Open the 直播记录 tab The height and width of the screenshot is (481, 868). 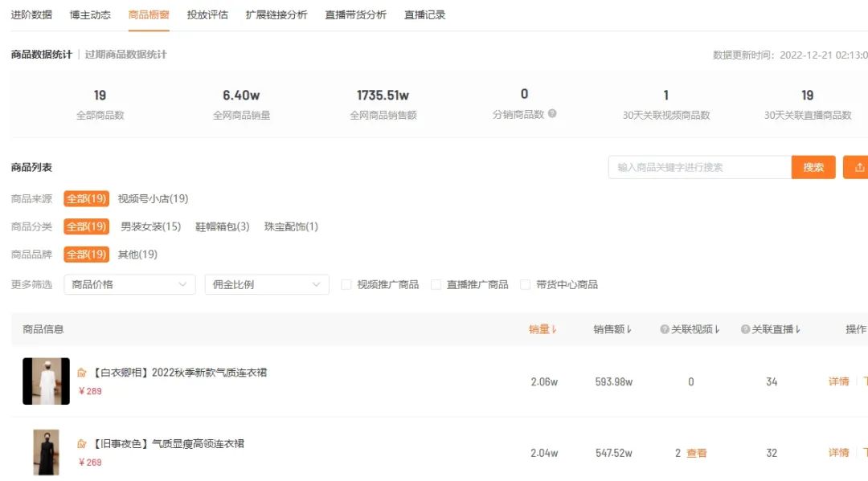click(424, 15)
